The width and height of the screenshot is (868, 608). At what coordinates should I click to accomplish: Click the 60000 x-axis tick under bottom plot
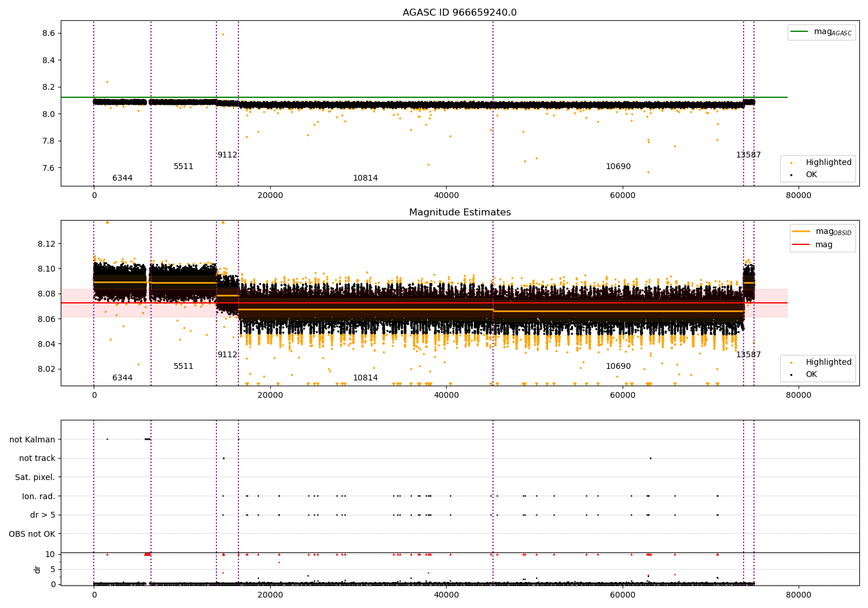(622, 595)
